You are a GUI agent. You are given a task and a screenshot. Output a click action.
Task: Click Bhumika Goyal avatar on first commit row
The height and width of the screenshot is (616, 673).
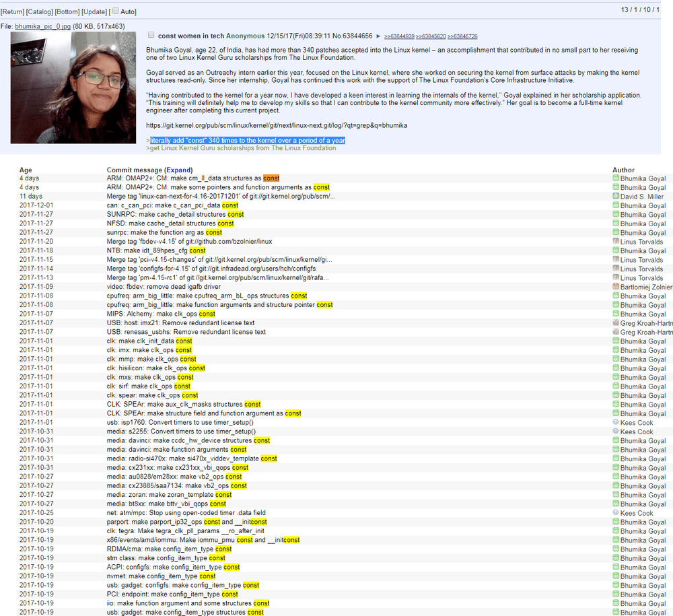[x=616, y=178]
